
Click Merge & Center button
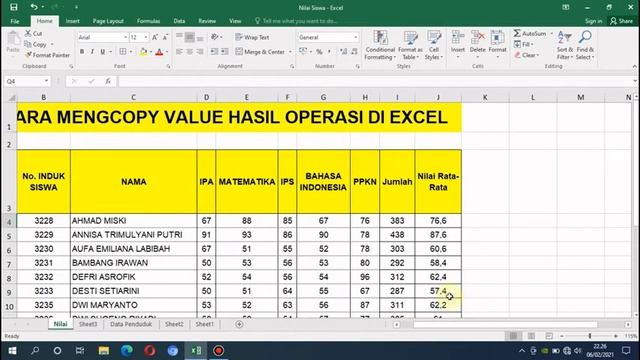(260, 52)
